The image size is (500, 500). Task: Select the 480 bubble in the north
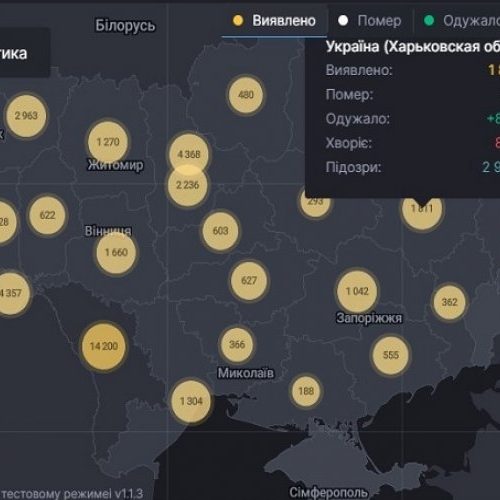click(x=246, y=95)
